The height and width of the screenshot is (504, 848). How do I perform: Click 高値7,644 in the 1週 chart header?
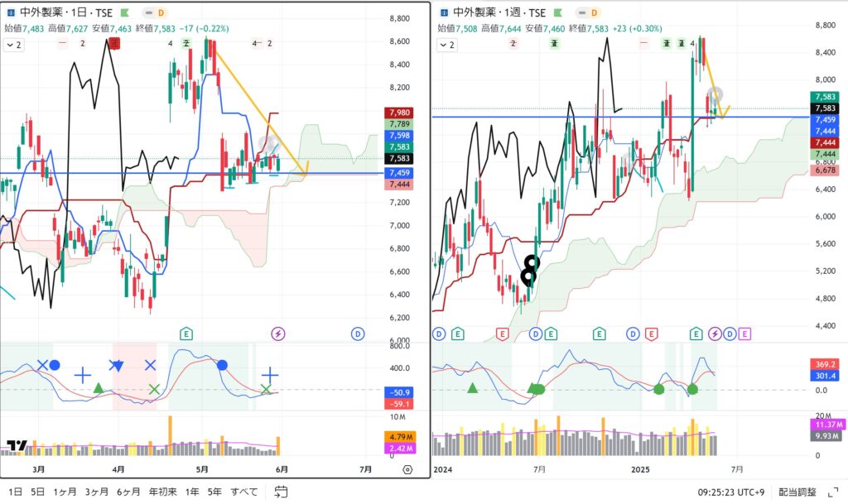point(501,29)
